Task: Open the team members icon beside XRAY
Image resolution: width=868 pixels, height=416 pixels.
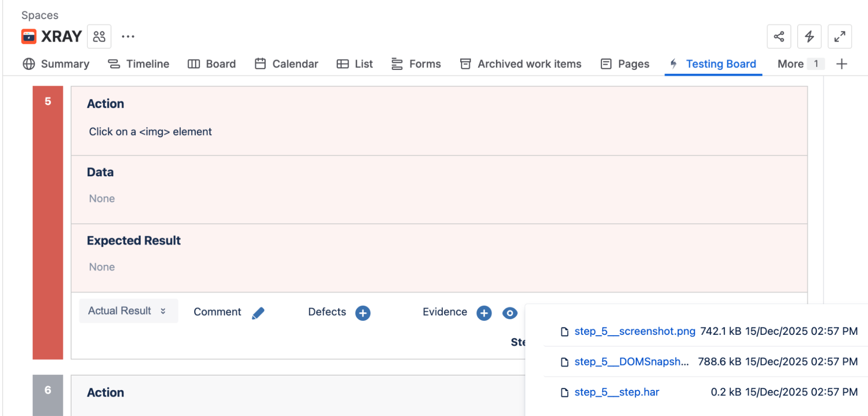Action: (x=99, y=36)
